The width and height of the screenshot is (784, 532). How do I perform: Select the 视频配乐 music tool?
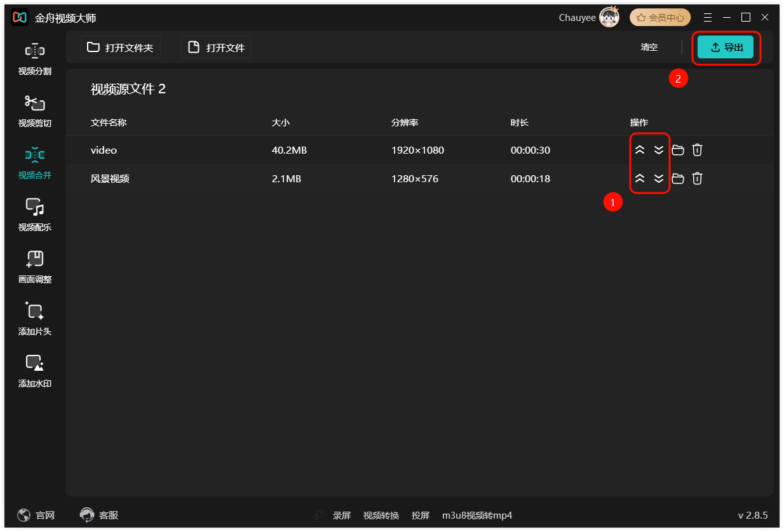[35, 215]
